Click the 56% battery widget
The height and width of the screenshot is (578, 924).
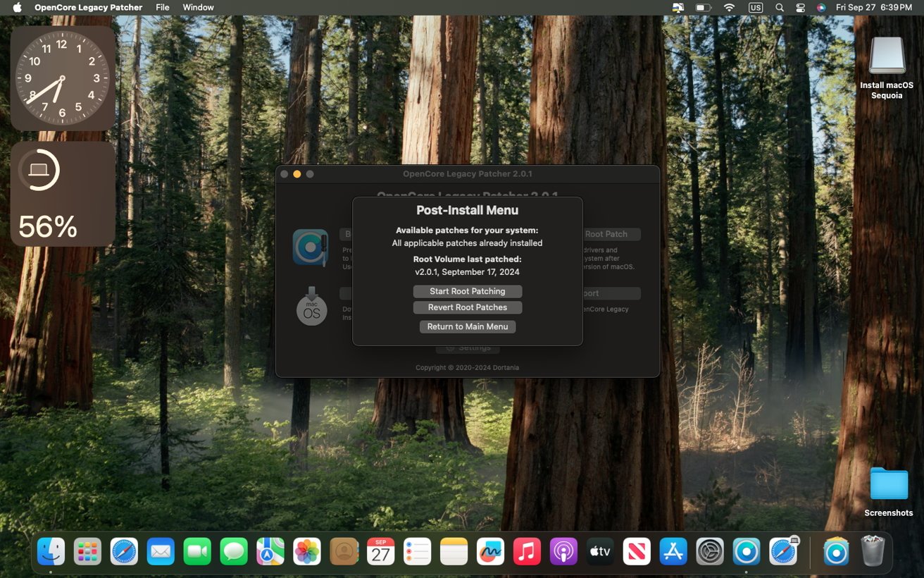click(x=63, y=194)
